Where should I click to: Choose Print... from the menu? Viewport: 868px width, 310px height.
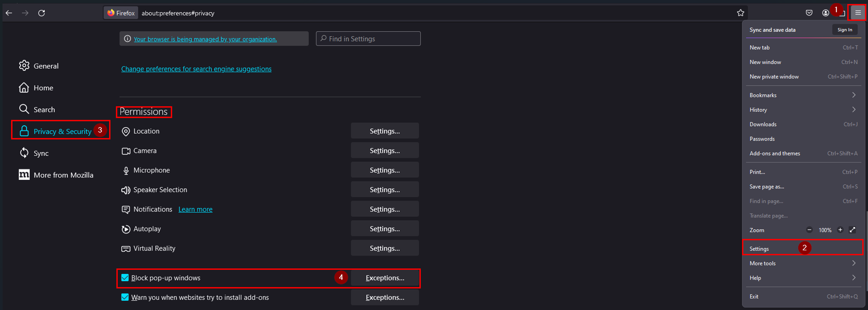point(803,172)
